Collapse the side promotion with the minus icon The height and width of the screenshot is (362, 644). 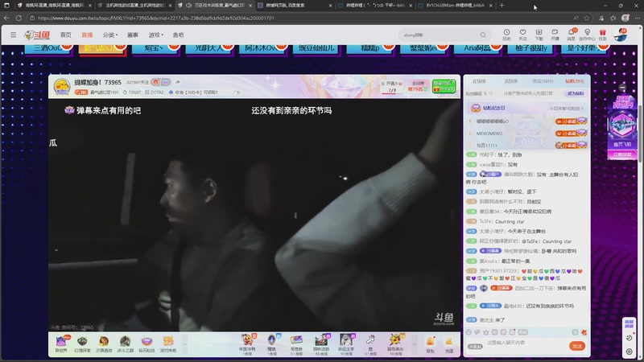coord(622,88)
